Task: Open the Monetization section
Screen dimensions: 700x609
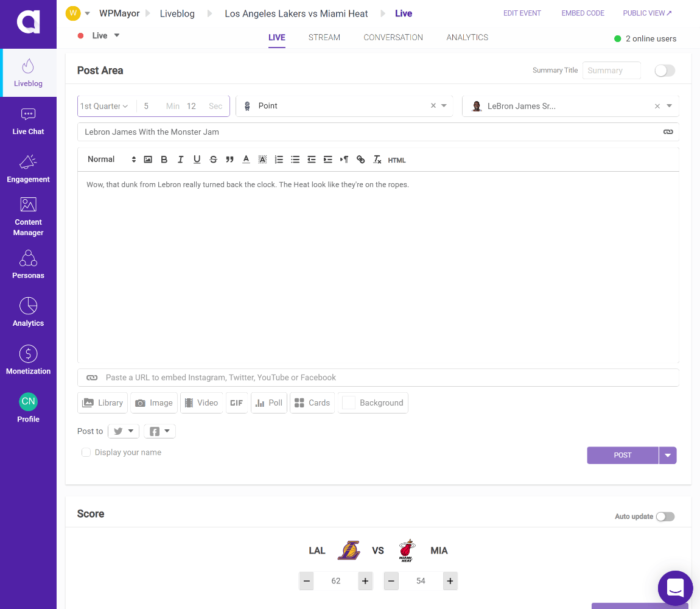Action: click(x=28, y=361)
